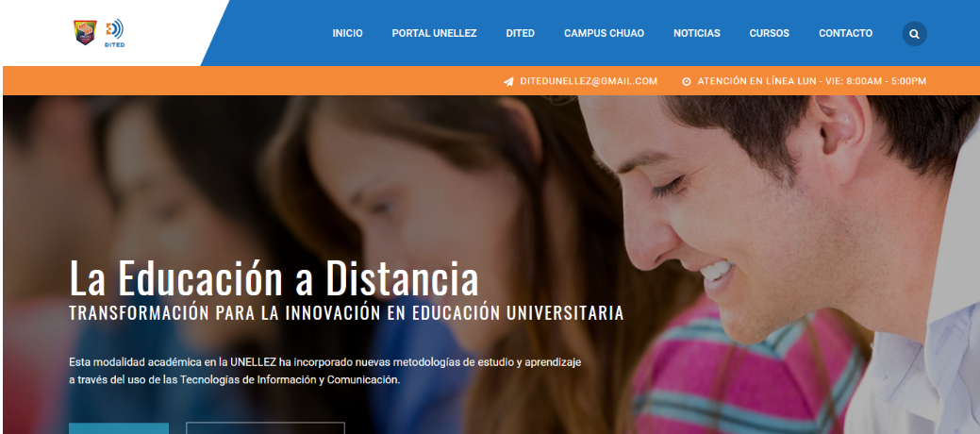Click the DITEDUNELLEZ@GMAIL.COM email link
Image resolution: width=980 pixels, height=434 pixels.
click(589, 81)
